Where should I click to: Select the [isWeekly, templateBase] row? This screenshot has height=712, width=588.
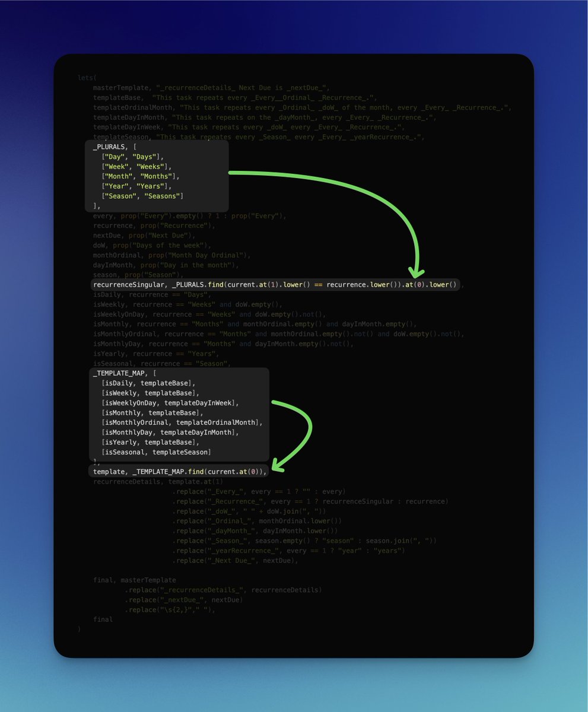coord(150,393)
